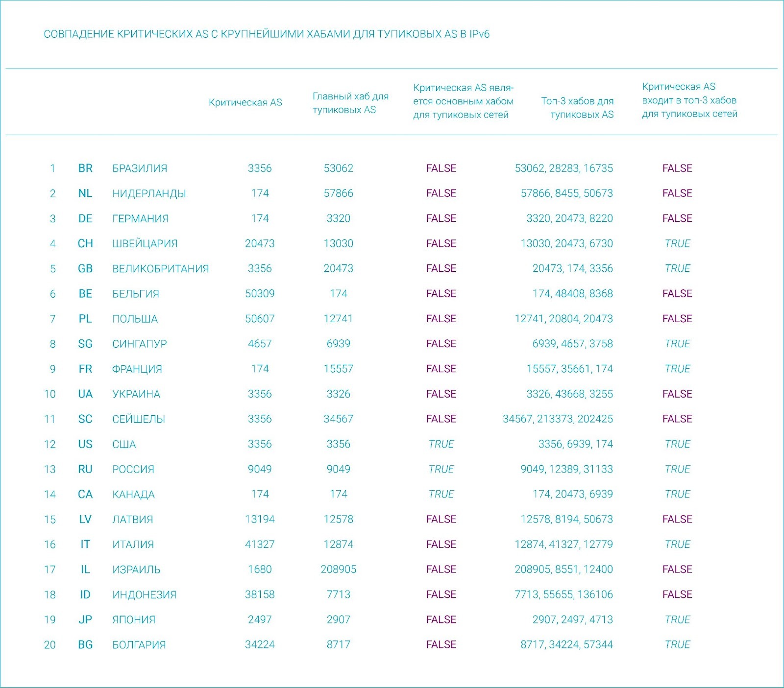784x688 pixels.
Task: Click the country name СИНГАПУР
Action: (x=139, y=344)
